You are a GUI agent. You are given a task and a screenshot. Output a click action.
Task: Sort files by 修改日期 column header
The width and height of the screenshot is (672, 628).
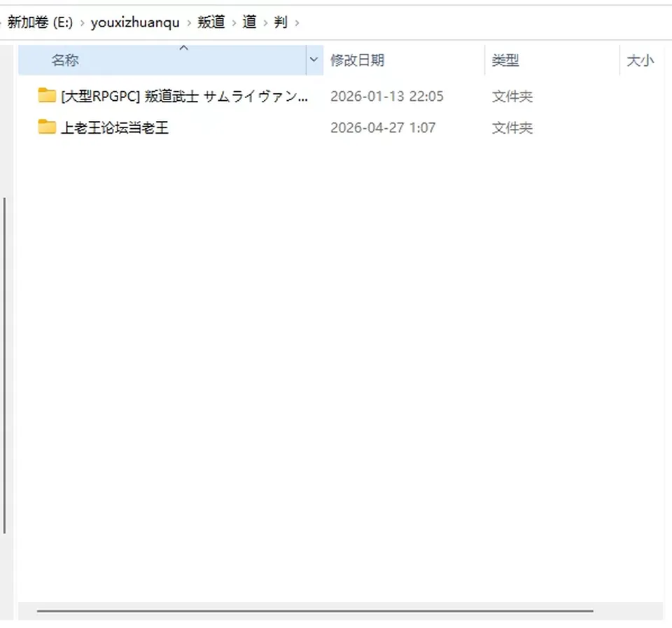click(404, 60)
